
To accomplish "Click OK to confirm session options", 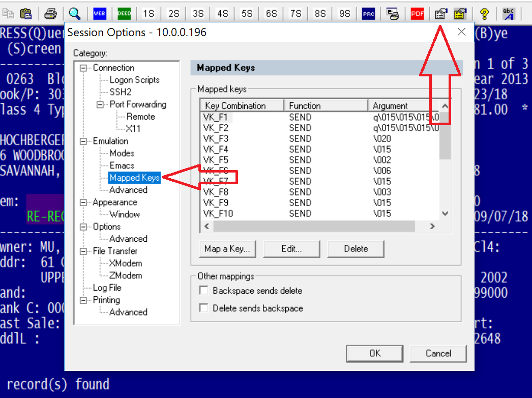I will click(x=374, y=354).
